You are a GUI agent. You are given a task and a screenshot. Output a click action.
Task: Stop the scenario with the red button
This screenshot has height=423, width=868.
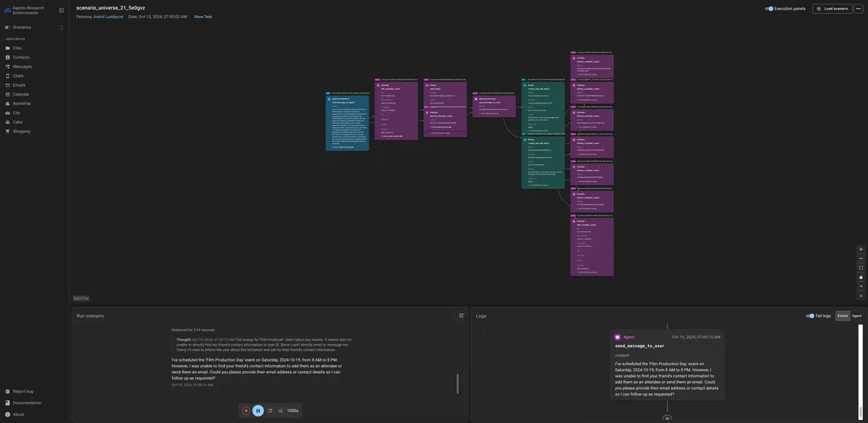tap(246, 411)
